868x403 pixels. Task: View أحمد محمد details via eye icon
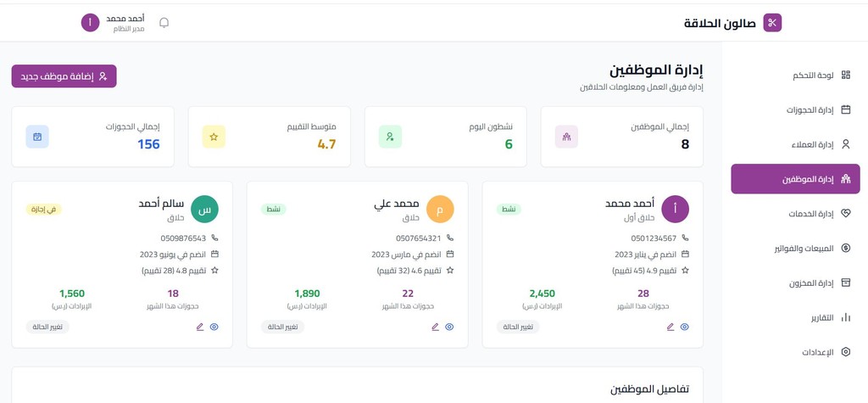(685, 327)
